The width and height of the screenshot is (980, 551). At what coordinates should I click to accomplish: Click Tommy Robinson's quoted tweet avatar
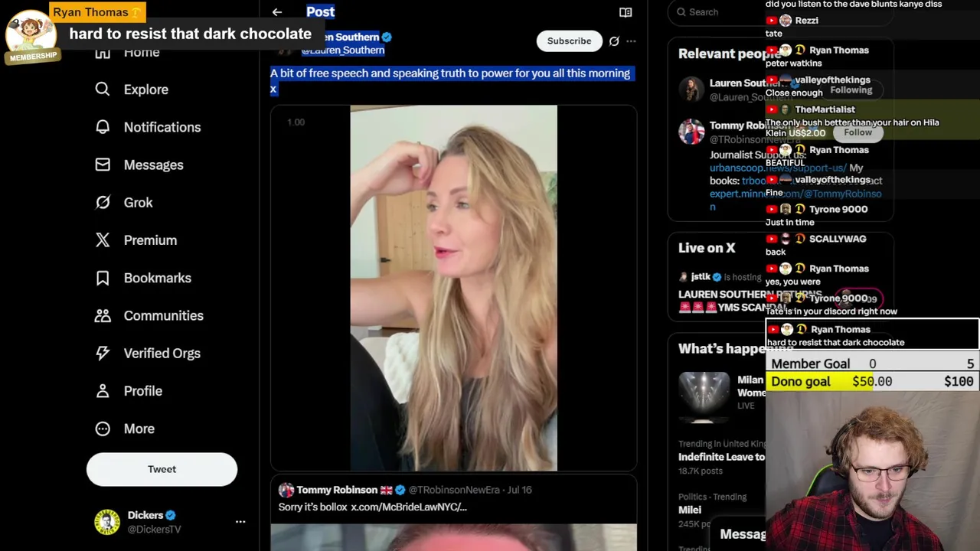point(286,490)
